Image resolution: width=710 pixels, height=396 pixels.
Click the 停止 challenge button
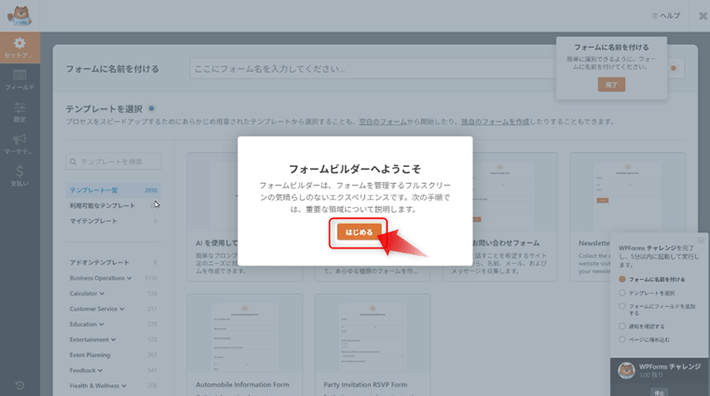point(659,392)
